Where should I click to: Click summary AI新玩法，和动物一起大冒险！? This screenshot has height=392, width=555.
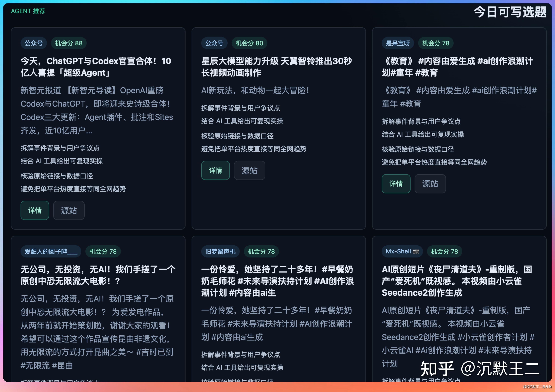(255, 90)
